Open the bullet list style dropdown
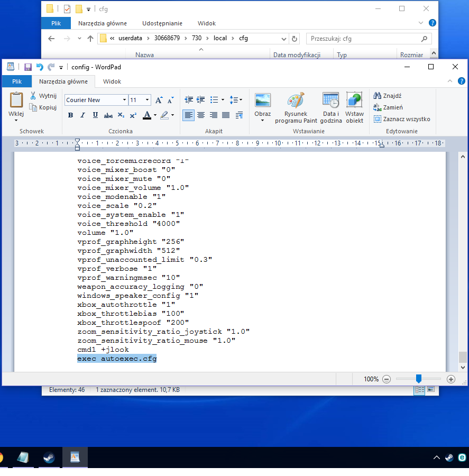The width and height of the screenshot is (469, 476). coord(223,99)
